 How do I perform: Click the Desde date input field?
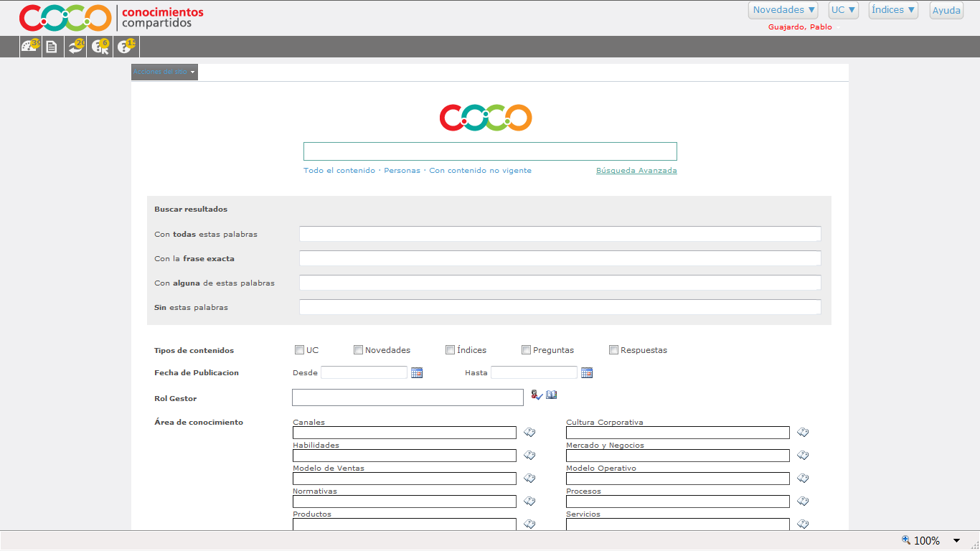click(364, 372)
